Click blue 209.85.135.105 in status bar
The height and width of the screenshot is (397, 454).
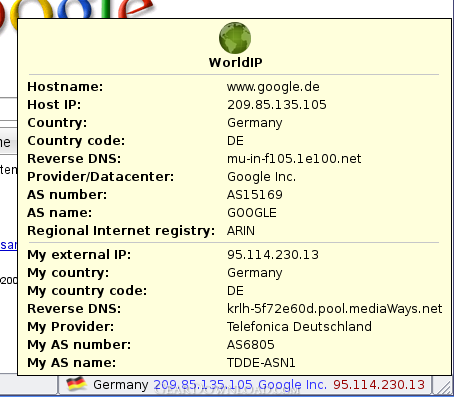pyautogui.click(x=203, y=385)
